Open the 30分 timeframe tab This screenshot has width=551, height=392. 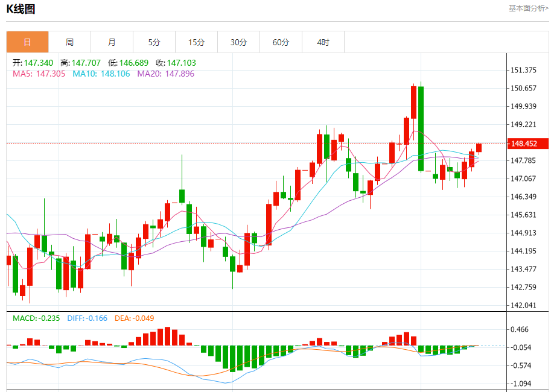click(238, 42)
